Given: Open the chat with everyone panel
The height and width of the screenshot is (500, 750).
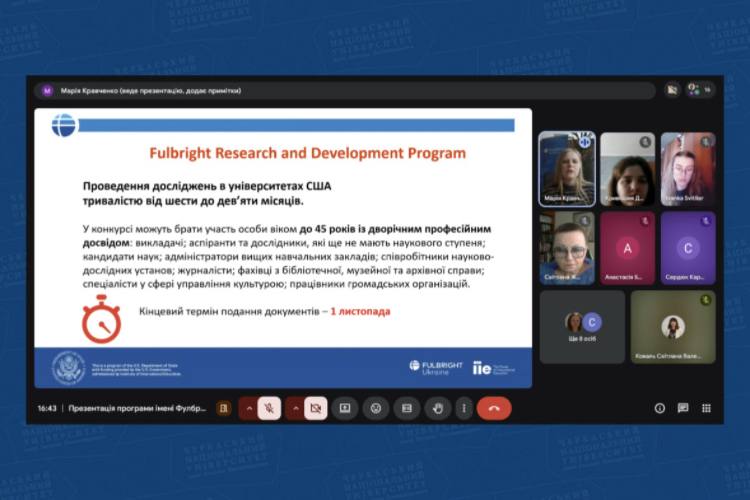Looking at the screenshot, I should click(683, 408).
